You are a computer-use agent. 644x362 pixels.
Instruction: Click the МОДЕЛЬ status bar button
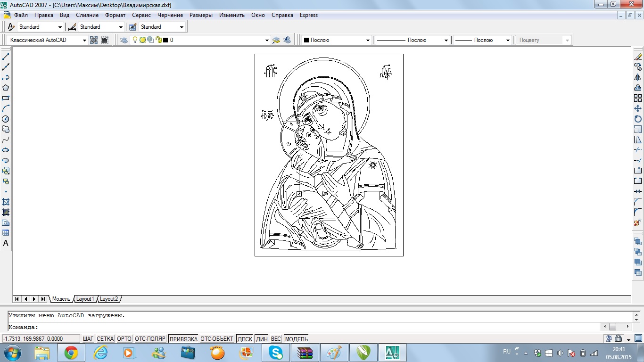coord(297,338)
